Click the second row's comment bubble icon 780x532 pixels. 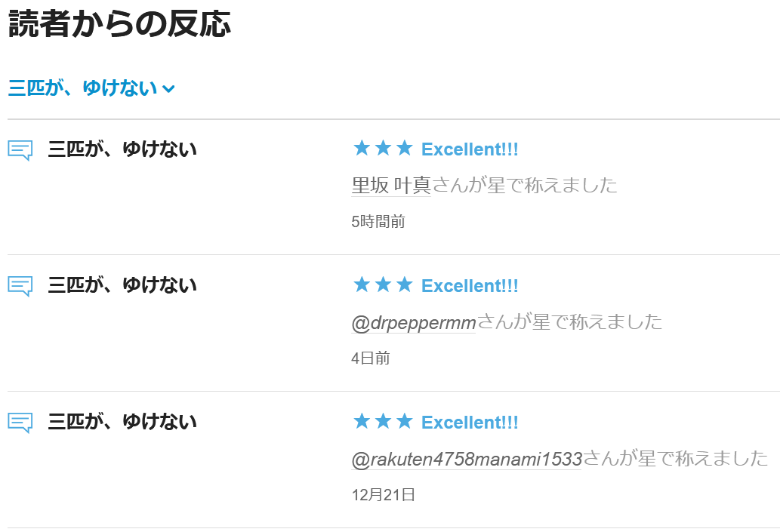coord(20,286)
